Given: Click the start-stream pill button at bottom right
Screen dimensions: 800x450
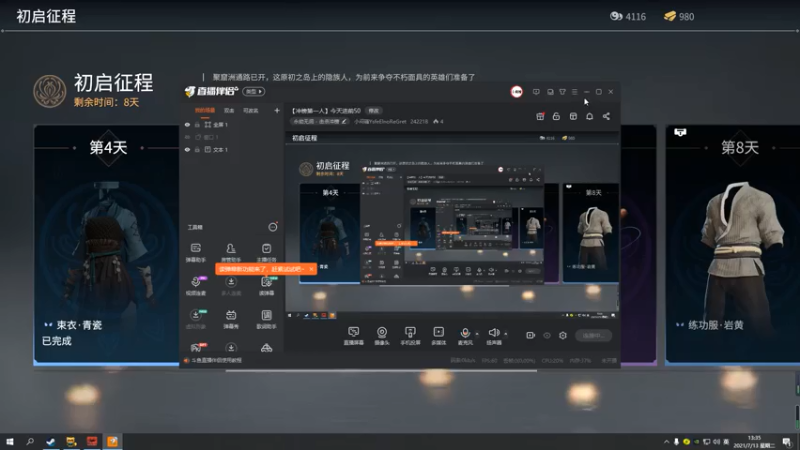Looking at the screenshot, I should [x=593, y=335].
